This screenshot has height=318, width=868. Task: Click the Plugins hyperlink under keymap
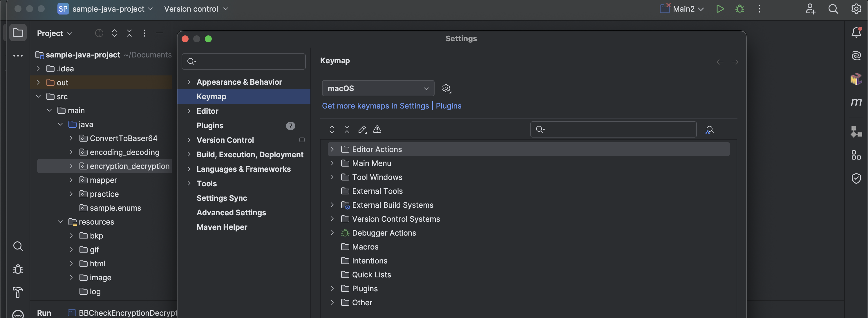[x=449, y=106]
